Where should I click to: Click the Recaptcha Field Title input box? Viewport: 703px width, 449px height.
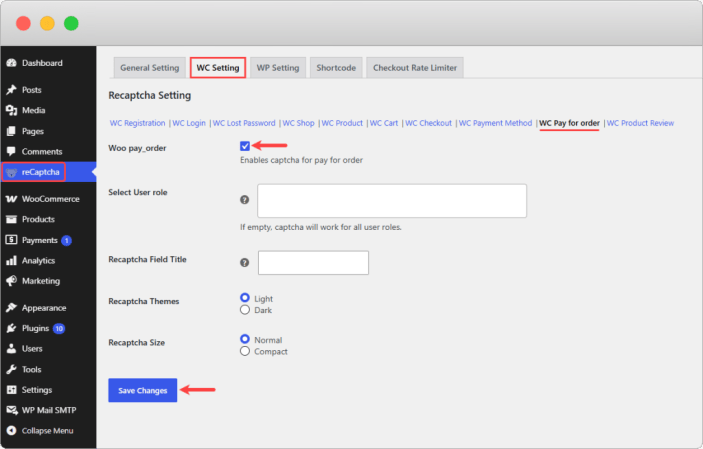[313, 263]
